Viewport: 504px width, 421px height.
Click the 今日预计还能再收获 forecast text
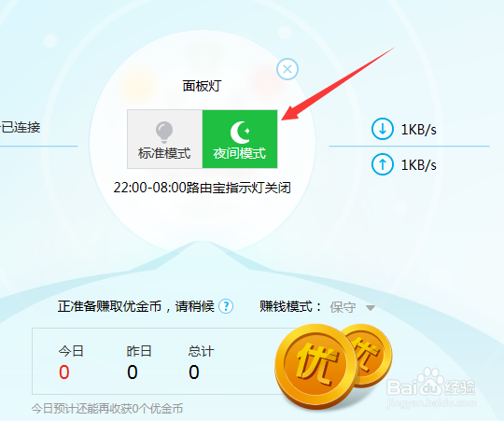pyautogui.click(x=107, y=409)
